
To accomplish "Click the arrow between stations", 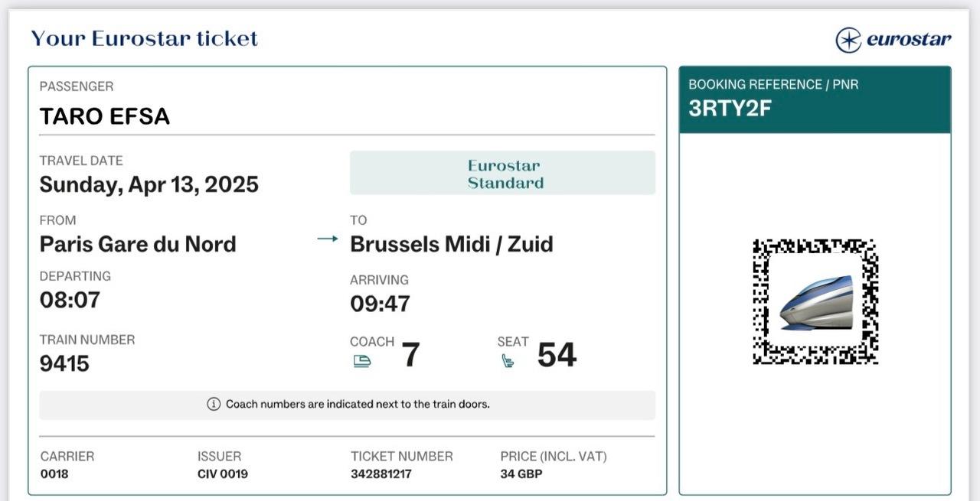I will (x=328, y=239).
